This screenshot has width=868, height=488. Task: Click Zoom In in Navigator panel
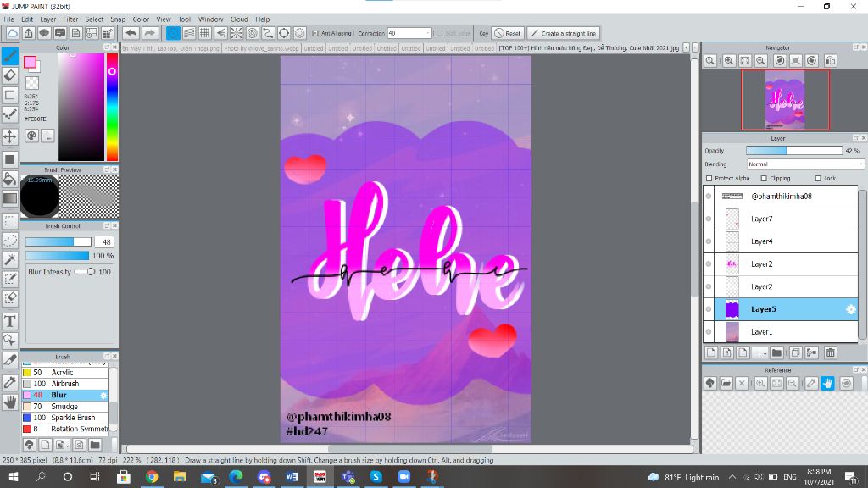click(729, 61)
